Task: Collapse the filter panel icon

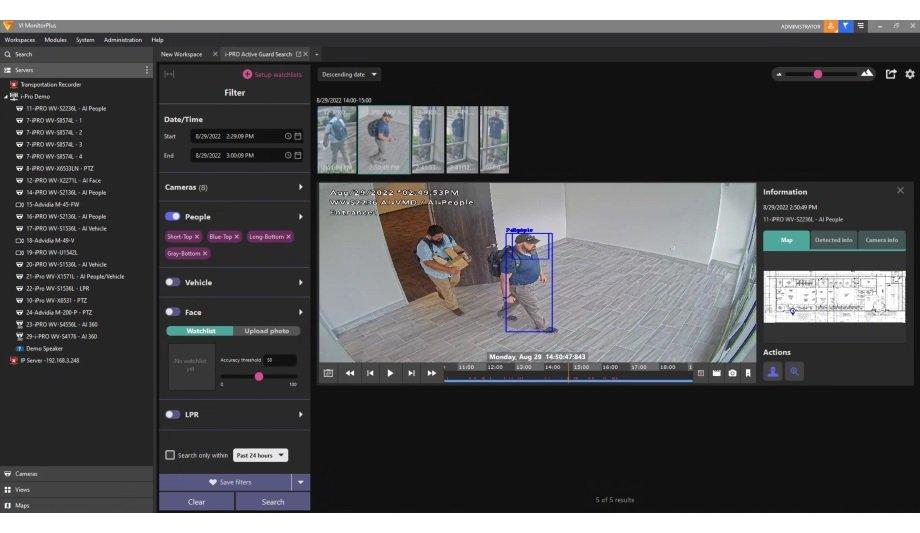Action: coord(169,74)
